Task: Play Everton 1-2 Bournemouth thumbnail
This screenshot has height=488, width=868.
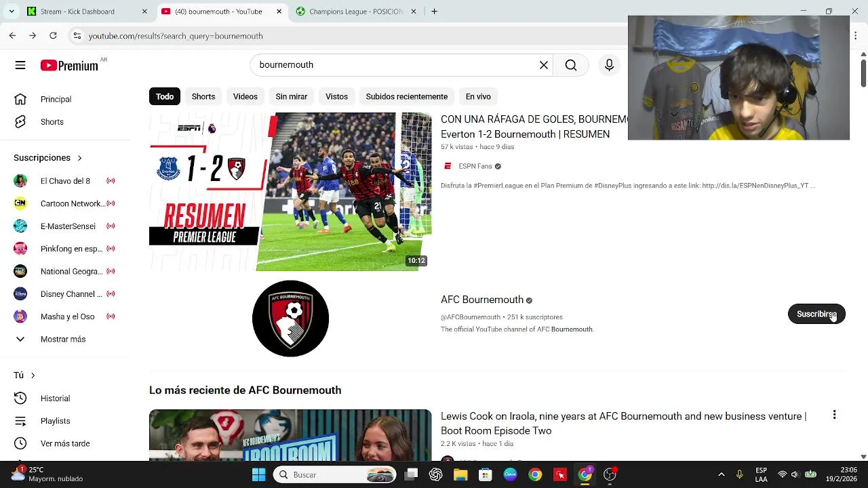Action: (290, 192)
